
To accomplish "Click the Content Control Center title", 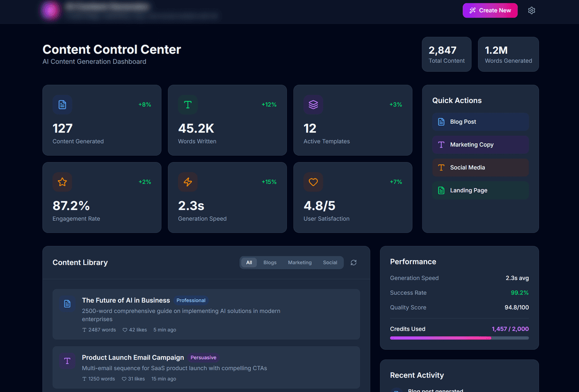I will [112, 49].
